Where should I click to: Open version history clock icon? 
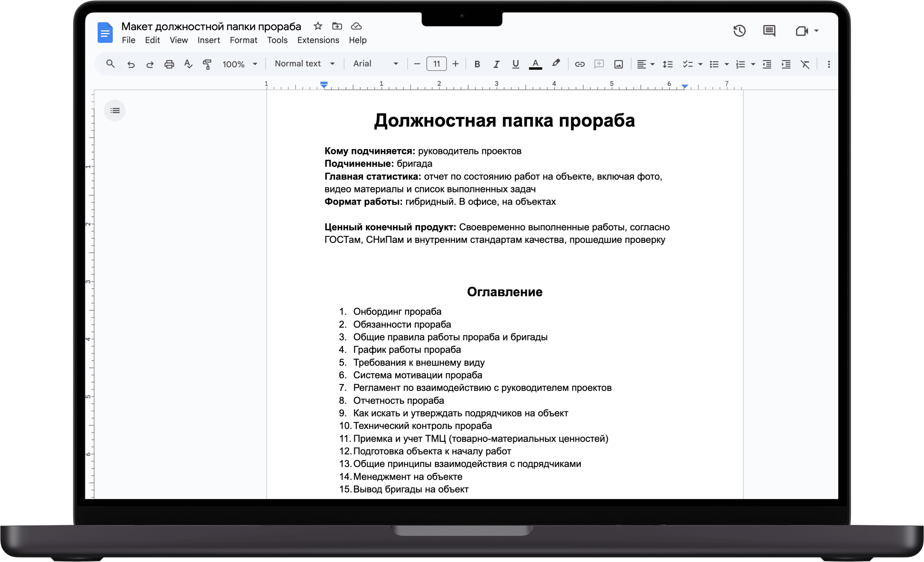point(739,31)
